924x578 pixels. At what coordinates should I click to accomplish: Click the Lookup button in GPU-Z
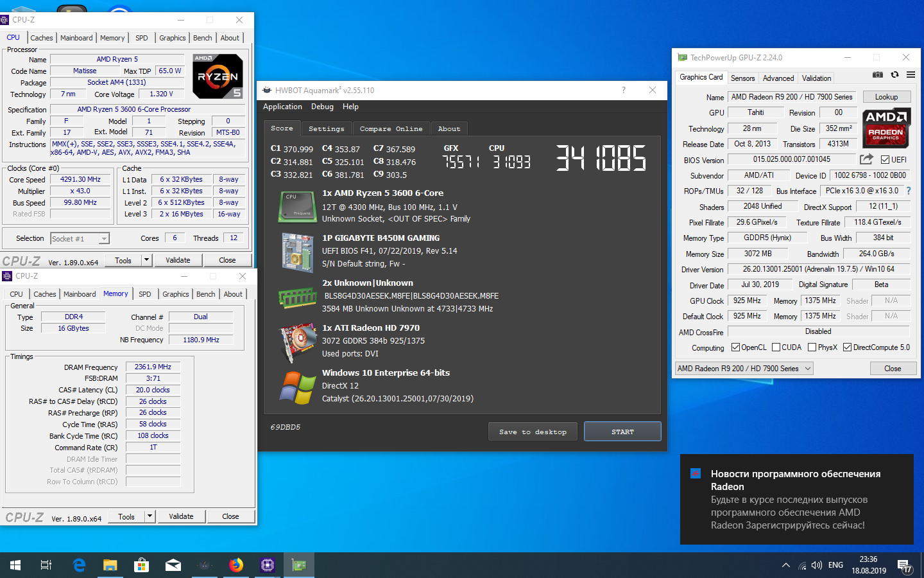click(886, 97)
